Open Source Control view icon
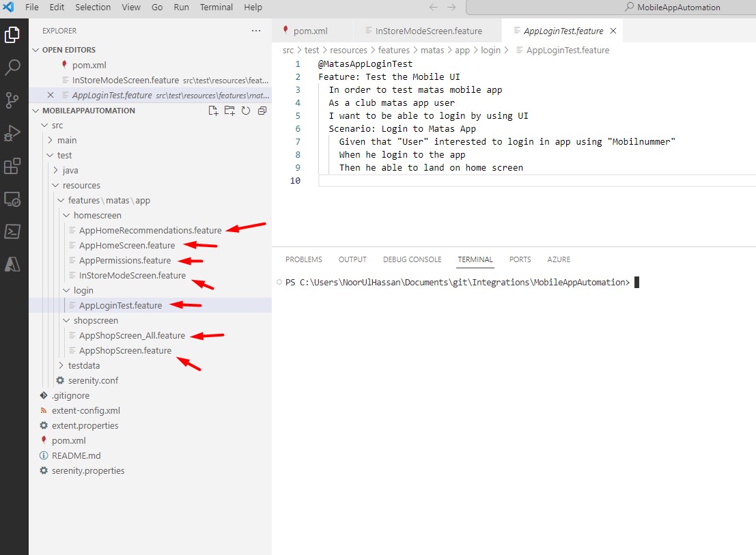This screenshot has width=756, height=555. click(12, 100)
